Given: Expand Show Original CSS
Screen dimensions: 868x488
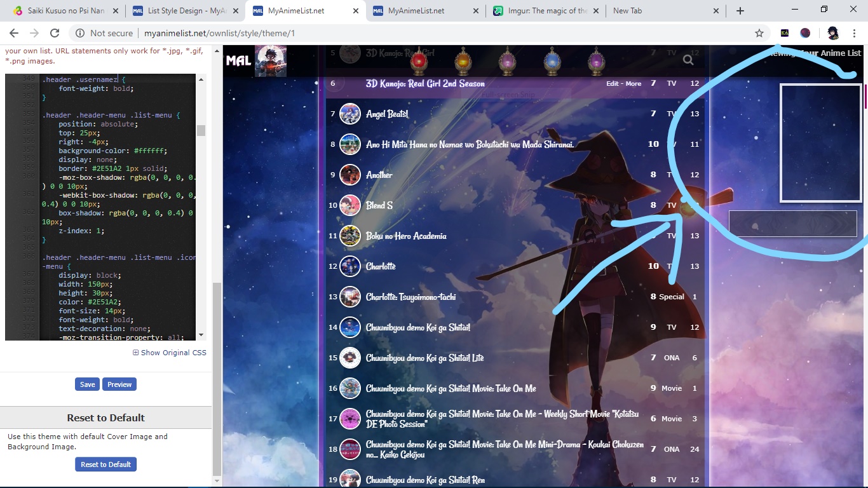Looking at the screenshot, I should point(169,353).
